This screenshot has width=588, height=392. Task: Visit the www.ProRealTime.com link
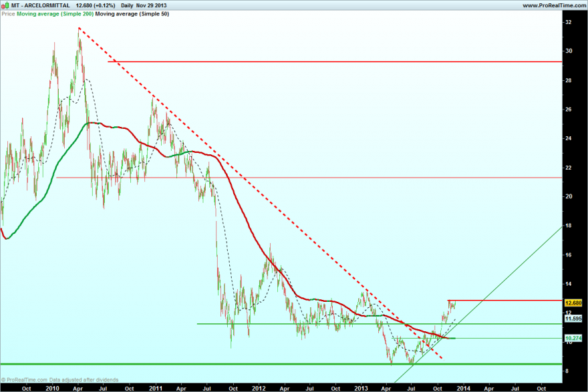[554, 5]
